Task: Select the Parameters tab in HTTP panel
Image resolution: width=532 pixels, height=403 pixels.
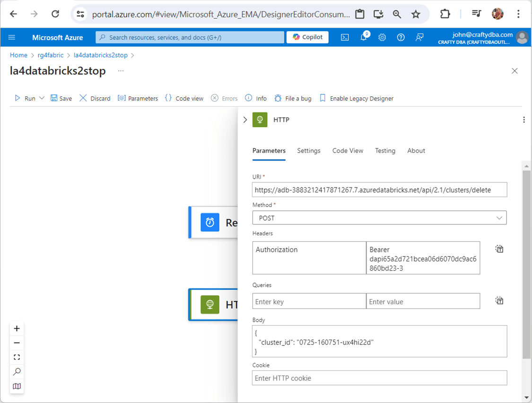Action: (x=269, y=151)
